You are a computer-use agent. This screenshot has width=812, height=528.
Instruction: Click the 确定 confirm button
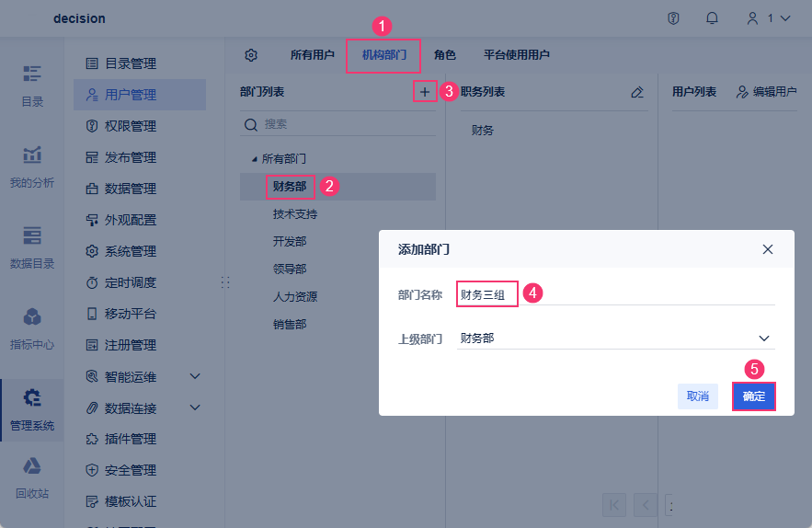(x=753, y=396)
